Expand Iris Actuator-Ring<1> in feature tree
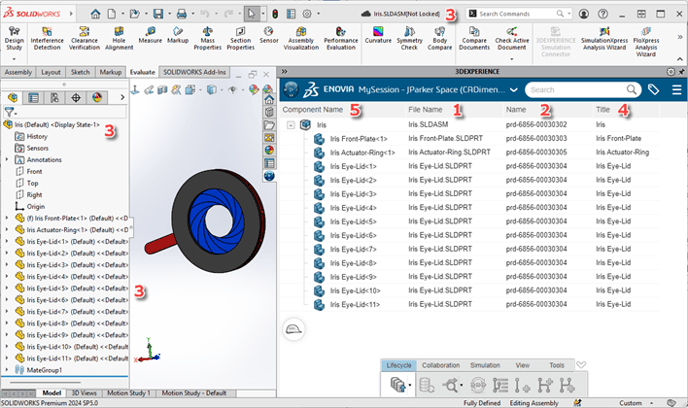Image resolution: width=688 pixels, height=408 pixels. click(x=7, y=229)
